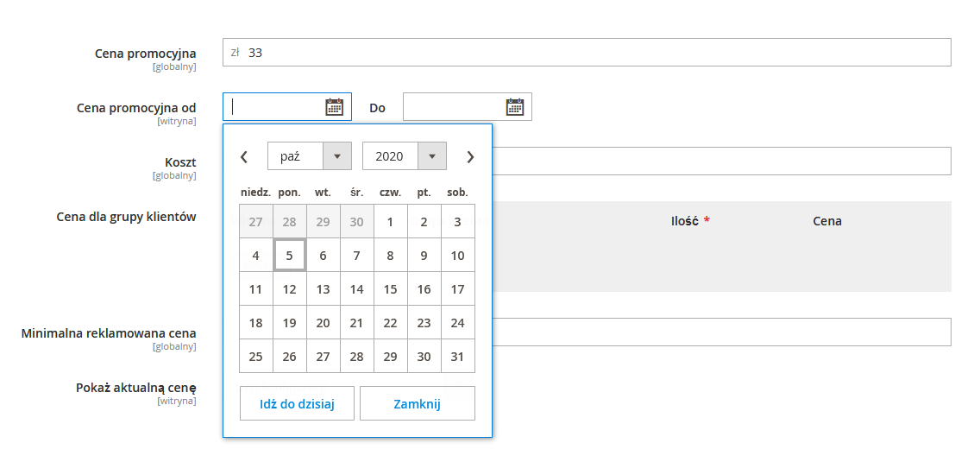Click the 'Cena promocyjna' price input field
The image size is (980, 462).
click(587, 53)
